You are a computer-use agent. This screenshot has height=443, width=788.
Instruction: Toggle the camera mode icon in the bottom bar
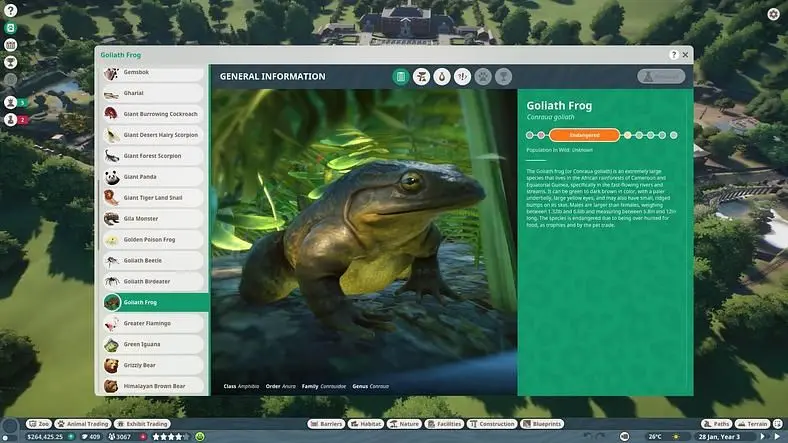pos(624,436)
